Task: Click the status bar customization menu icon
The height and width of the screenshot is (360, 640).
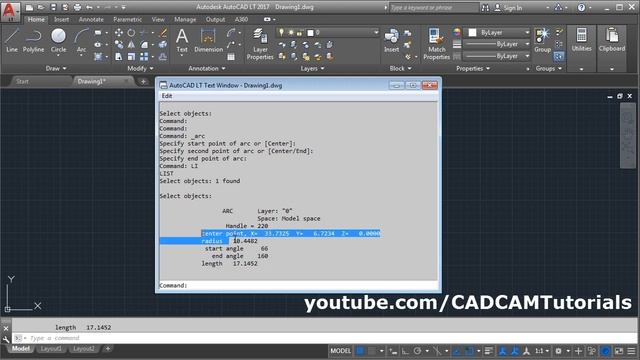Action: 632,351
